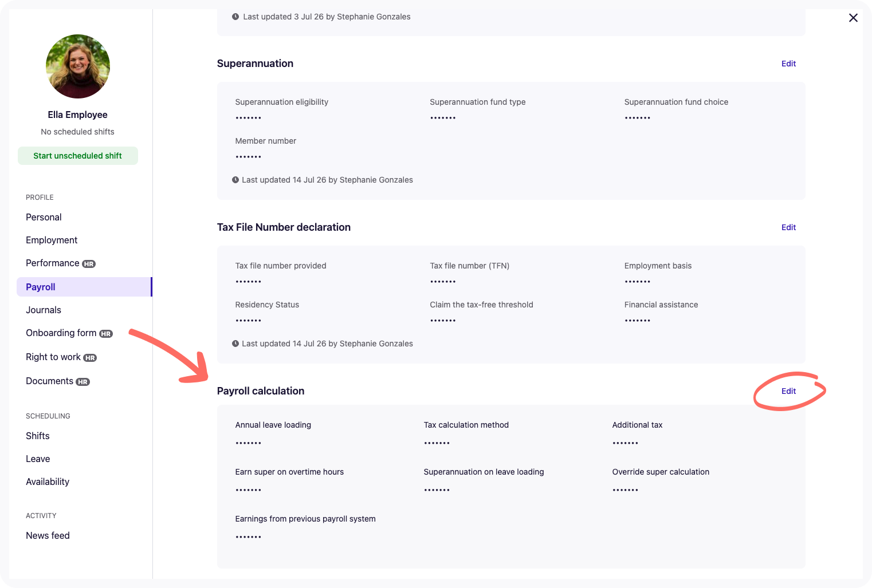This screenshot has height=588, width=872.
Task: Click clock icon in Superannuation last updated line
Action: click(x=235, y=180)
